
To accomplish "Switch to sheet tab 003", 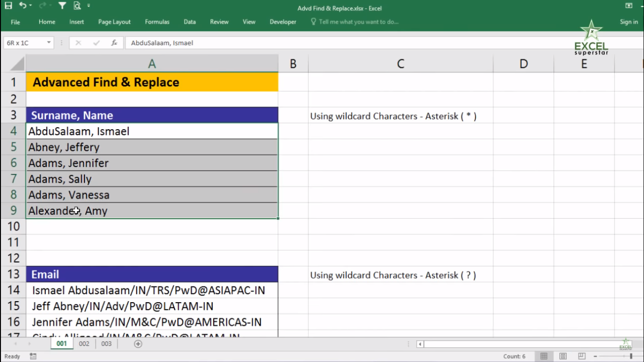I will point(107,344).
